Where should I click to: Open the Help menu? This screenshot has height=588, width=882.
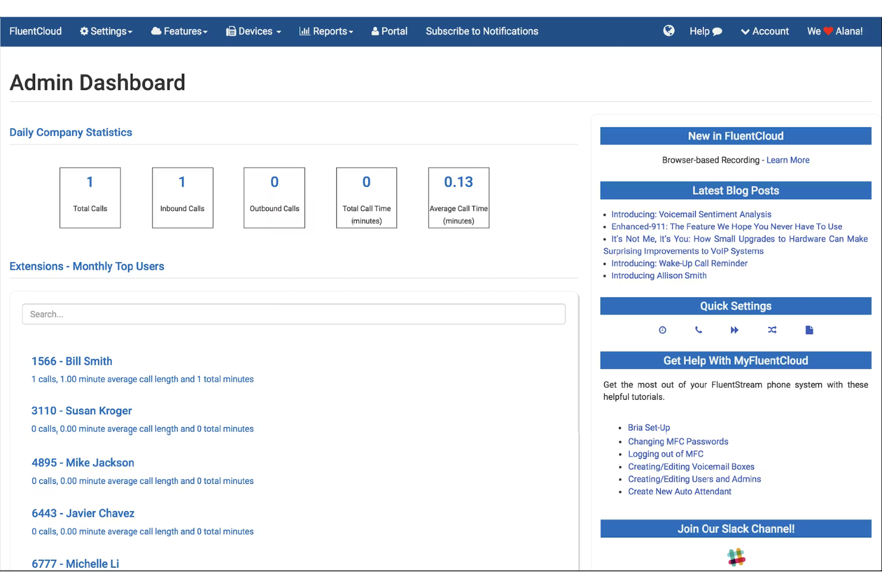pos(706,31)
